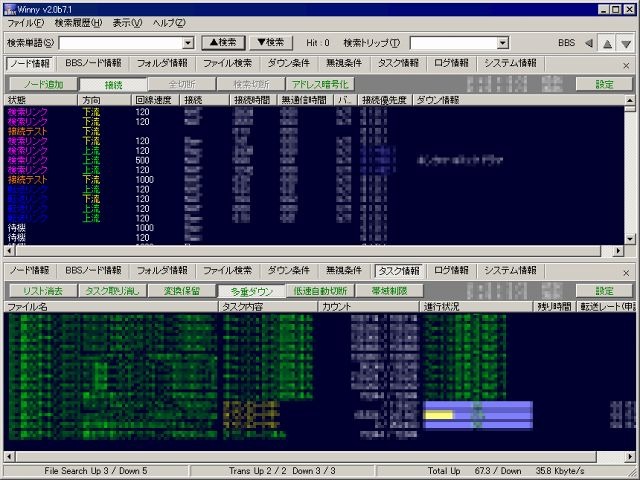Focus the 検索トリップ(T) field
The image size is (640, 480).
[x=453, y=43]
